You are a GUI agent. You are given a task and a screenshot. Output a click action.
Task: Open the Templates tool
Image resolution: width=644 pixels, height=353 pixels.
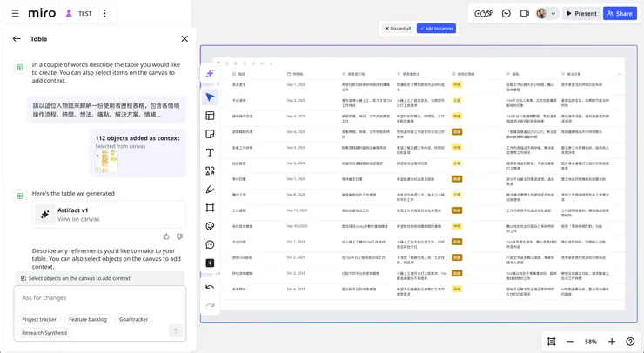[210, 116]
